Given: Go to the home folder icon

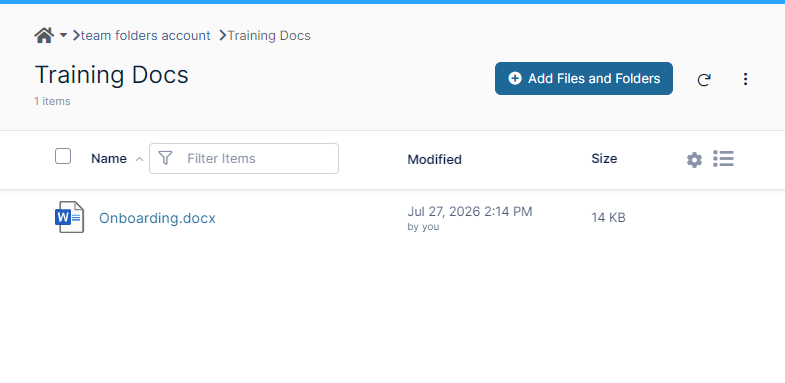Looking at the screenshot, I should tap(44, 36).
